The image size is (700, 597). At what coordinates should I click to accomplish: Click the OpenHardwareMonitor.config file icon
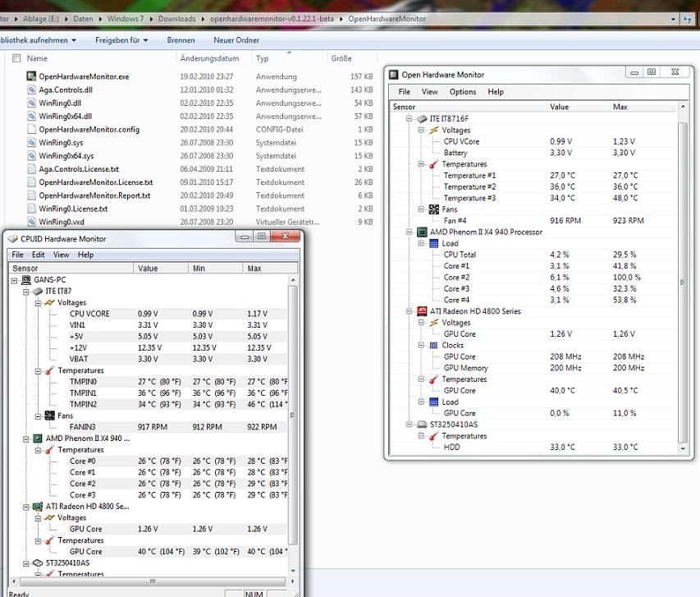(31, 130)
